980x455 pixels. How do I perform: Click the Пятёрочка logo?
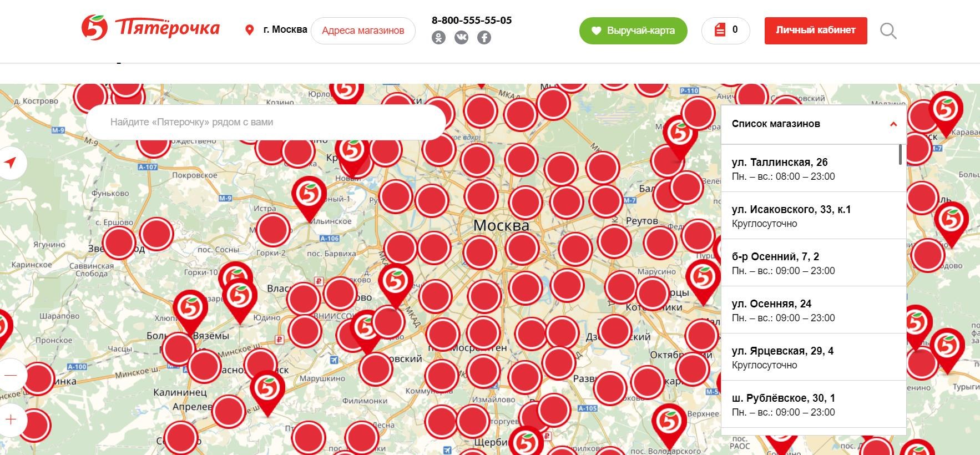[x=150, y=28]
